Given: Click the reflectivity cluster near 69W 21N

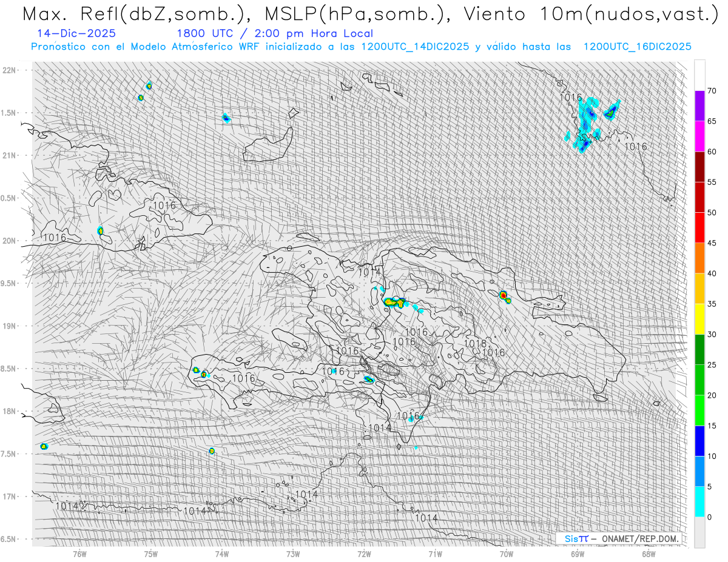Looking at the screenshot, I should 586,125.
